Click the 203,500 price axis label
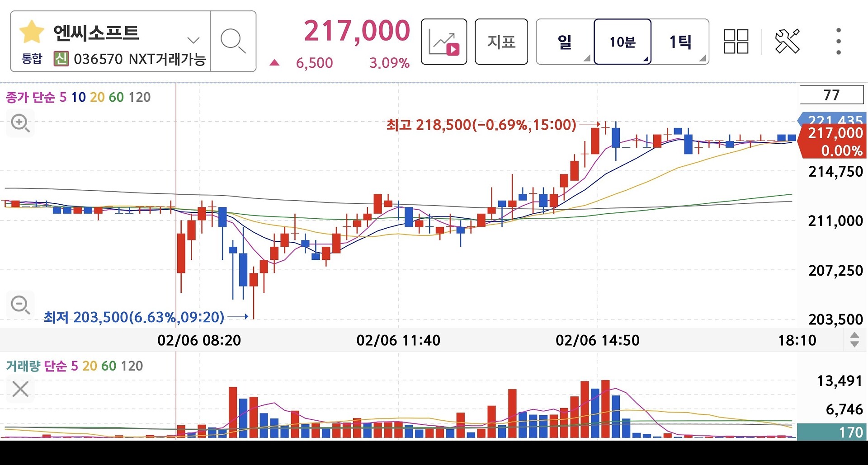 click(835, 319)
